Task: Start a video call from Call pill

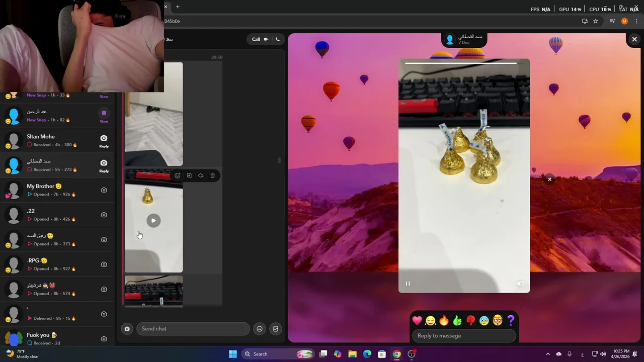Action: (x=260, y=39)
